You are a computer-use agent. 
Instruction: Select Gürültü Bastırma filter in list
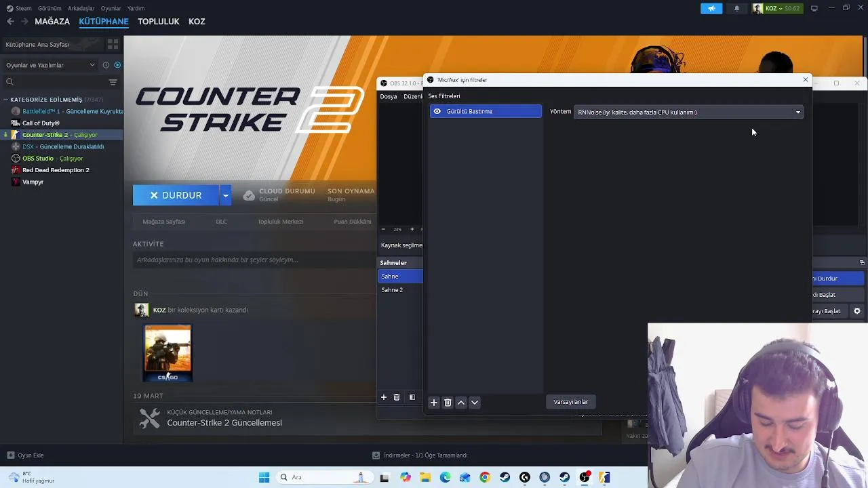(x=486, y=111)
